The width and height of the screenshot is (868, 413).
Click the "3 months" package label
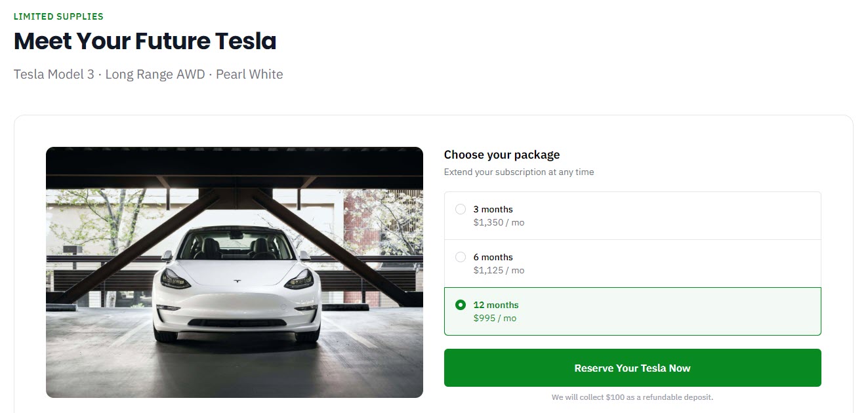point(493,209)
